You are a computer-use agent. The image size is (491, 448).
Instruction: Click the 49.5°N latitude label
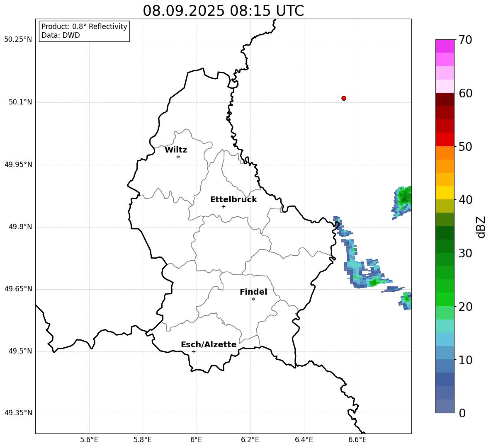[x=20, y=351]
